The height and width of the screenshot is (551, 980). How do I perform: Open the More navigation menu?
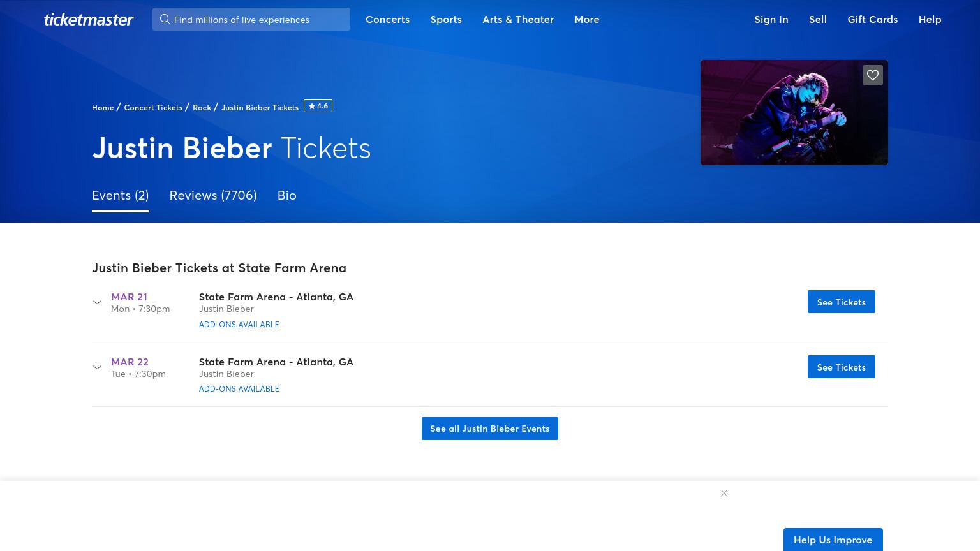(x=586, y=20)
